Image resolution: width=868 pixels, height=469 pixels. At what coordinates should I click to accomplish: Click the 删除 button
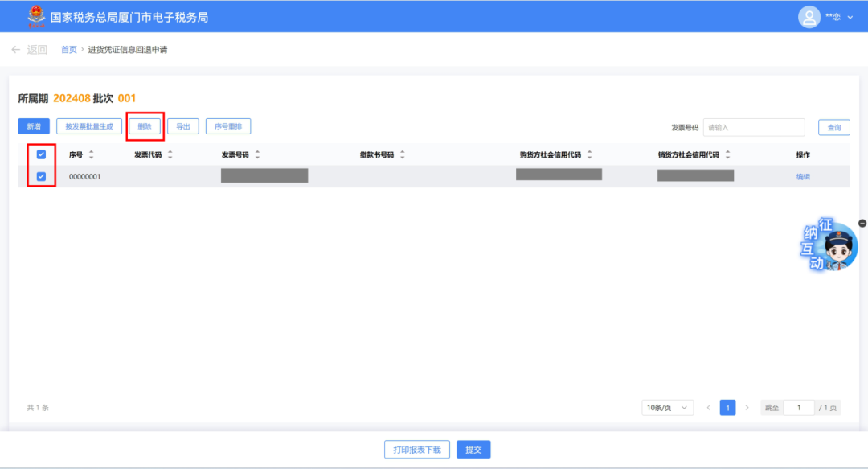tap(145, 126)
